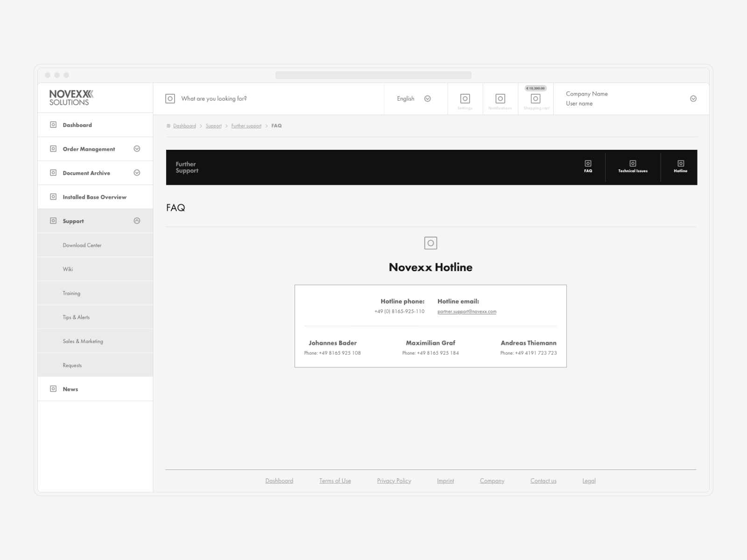Image resolution: width=747 pixels, height=560 pixels.
Task: Open the Company Name user dropdown arrow
Action: coord(693,98)
